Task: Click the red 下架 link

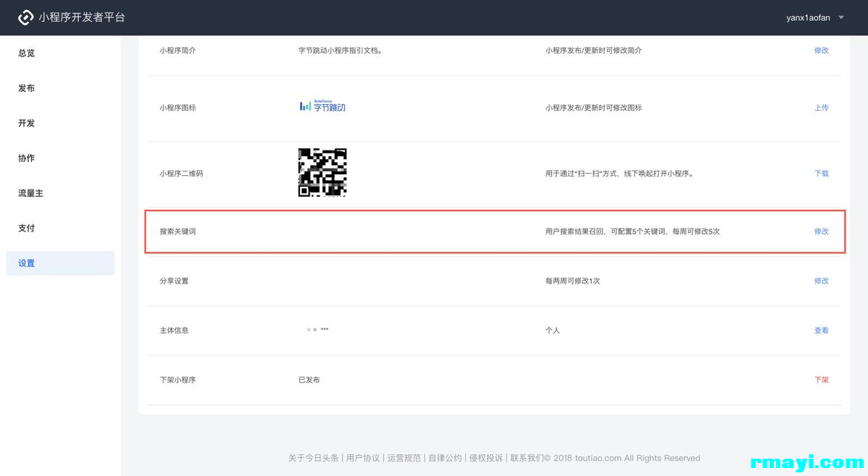Action: [x=821, y=380]
